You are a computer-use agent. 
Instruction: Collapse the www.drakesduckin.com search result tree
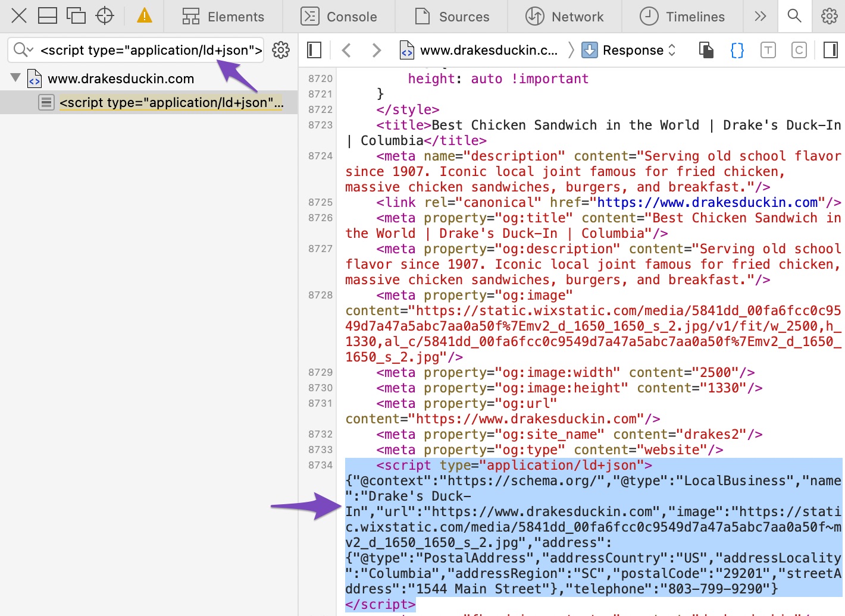click(15, 78)
